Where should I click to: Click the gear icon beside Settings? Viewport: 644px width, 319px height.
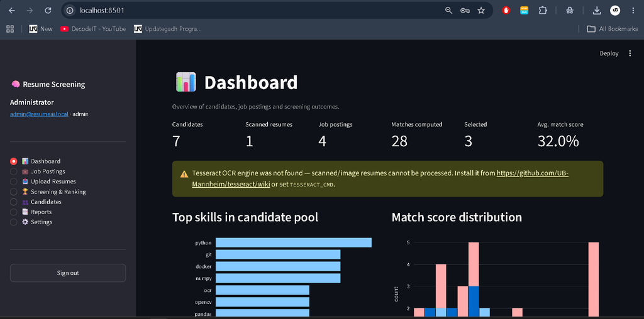25,222
